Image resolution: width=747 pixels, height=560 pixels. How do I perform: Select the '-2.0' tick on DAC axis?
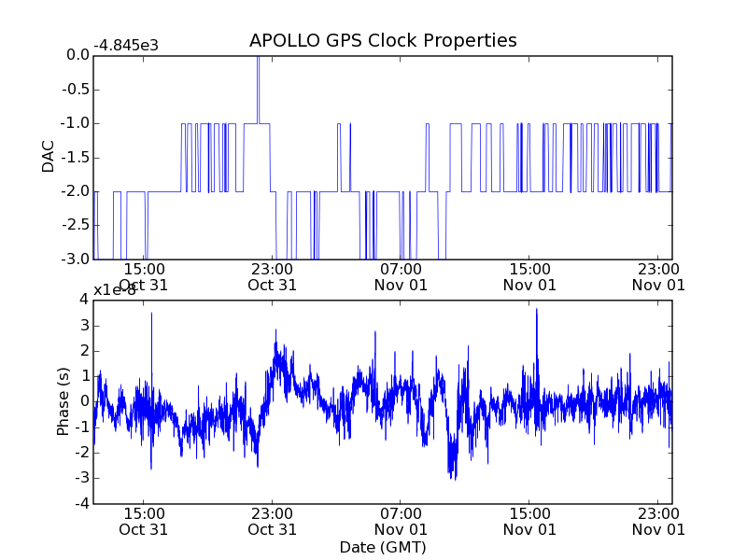point(76,191)
